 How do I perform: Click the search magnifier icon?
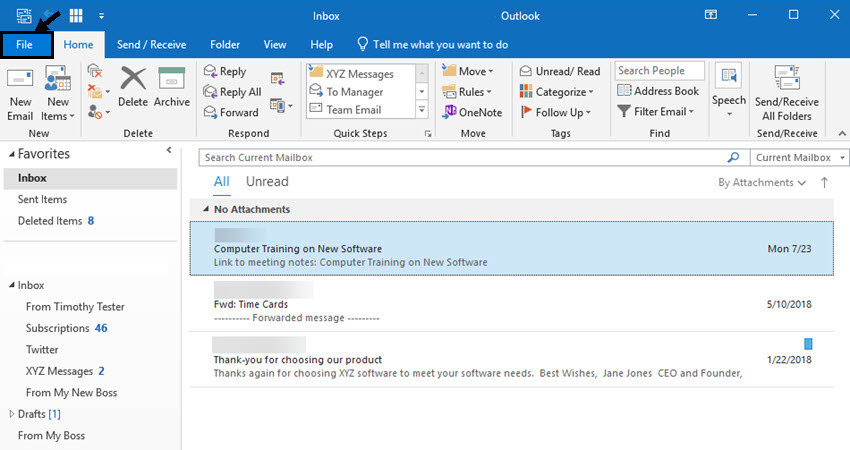tap(733, 157)
